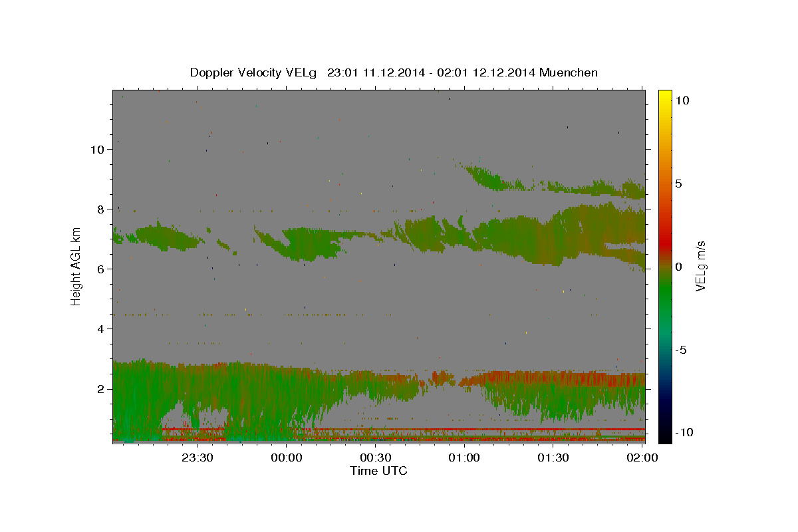Click the 02:00 time tick label
The width and height of the screenshot is (798, 532).
[x=642, y=458]
